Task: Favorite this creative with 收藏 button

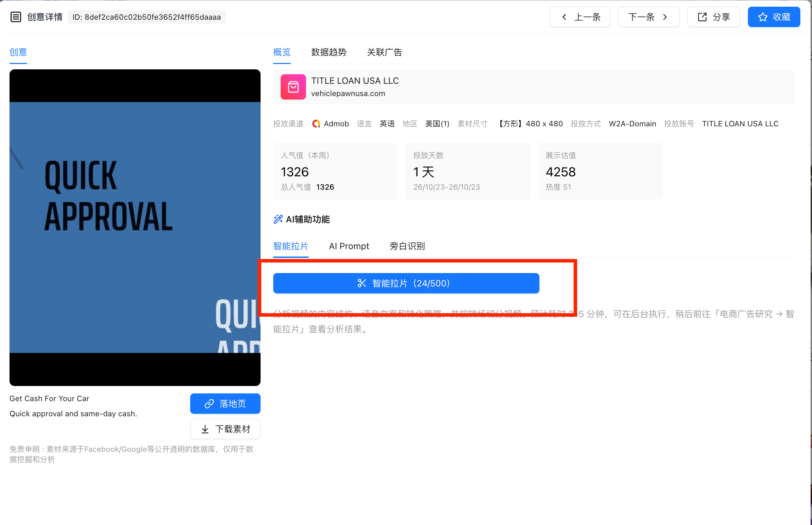Action: point(774,17)
